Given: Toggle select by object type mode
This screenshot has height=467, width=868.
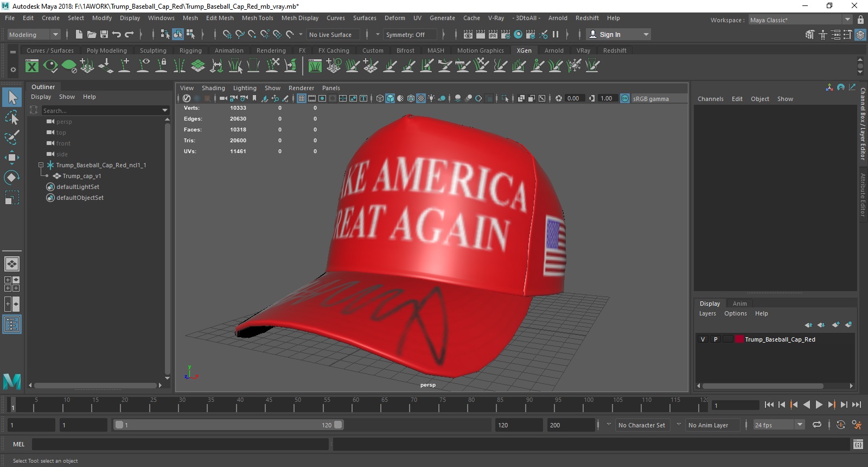Looking at the screenshot, I should (178, 34).
